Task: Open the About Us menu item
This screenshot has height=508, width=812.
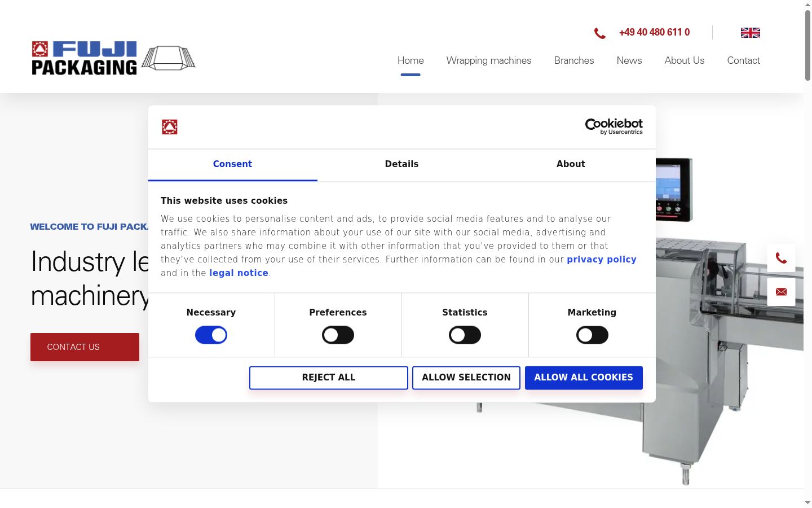Action: 685,60
